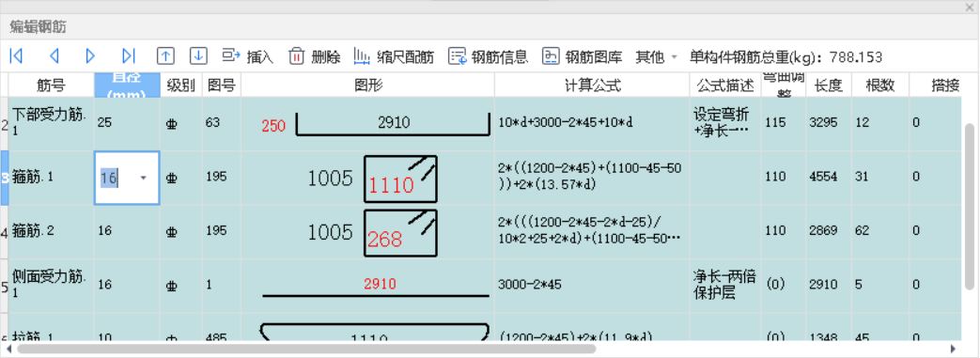The image size is (980, 358).
Task: Select row named 拉筋.1
Action: [52, 327]
